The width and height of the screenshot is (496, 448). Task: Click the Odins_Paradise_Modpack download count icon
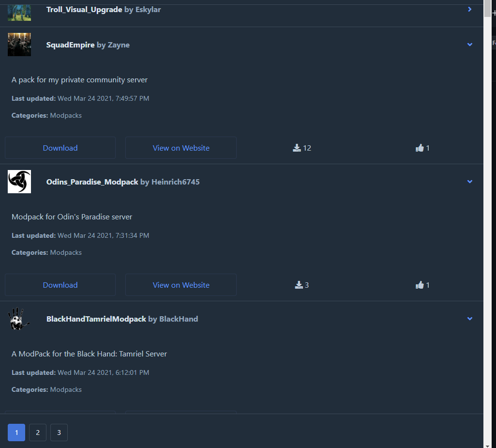tap(299, 285)
